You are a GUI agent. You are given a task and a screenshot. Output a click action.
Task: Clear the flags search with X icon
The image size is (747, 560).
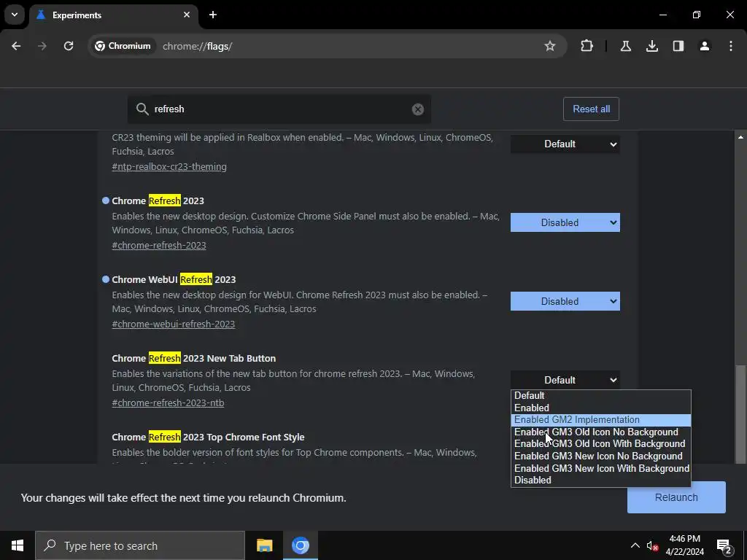pyautogui.click(x=418, y=109)
